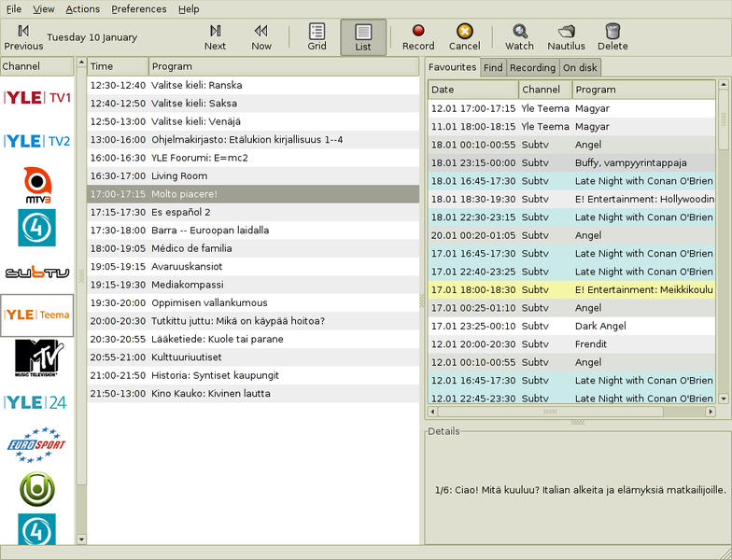
Task: Select the green U channel logo
Action: point(37,489)
